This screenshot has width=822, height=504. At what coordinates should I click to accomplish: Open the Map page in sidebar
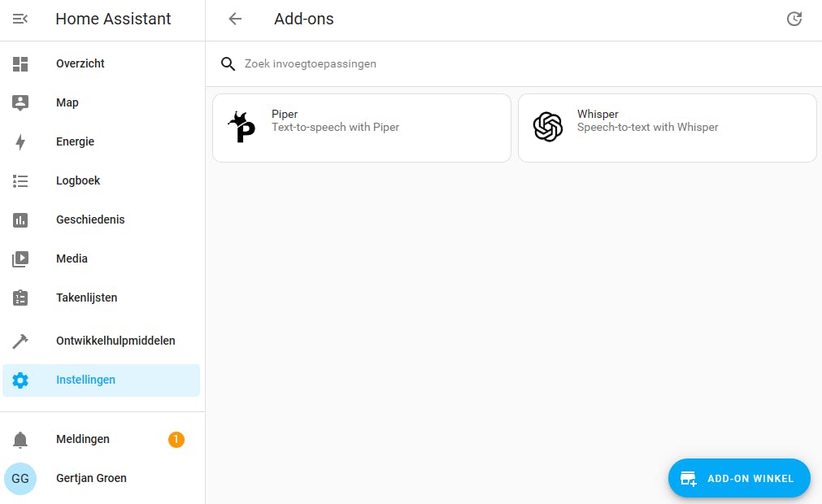click(67, 102)
